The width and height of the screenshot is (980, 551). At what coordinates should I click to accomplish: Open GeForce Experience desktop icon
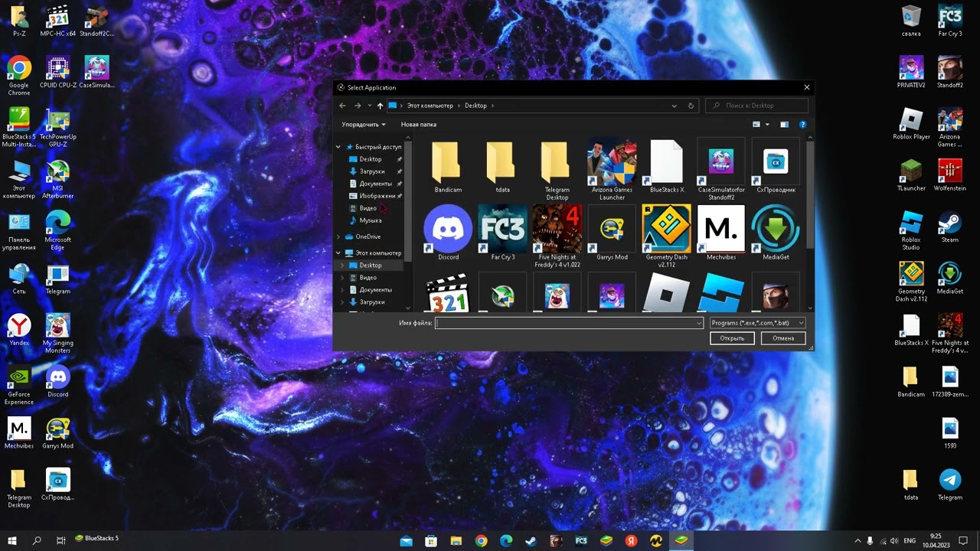tap(19, 385)
